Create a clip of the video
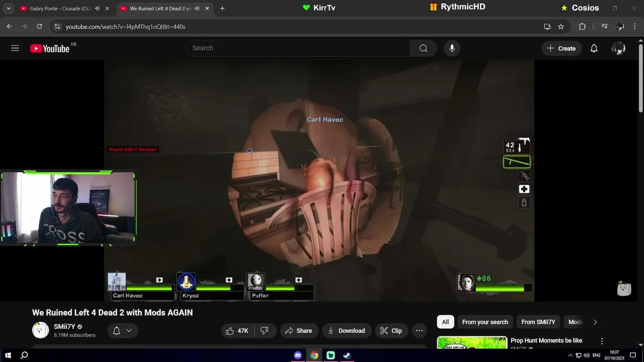This screenshot has width=644, height=362. pyautogui.click(x=391, y=331)
